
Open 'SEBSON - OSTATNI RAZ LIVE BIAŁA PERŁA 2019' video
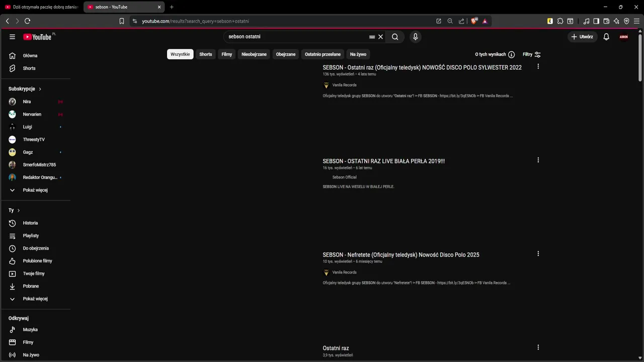(x=383, y=161)
